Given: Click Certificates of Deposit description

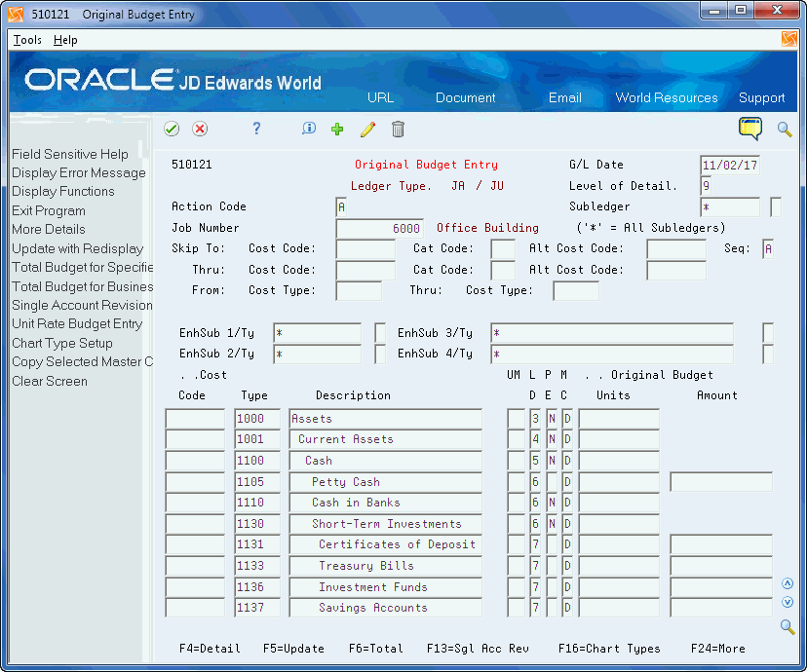Looking at the screenshot, I should 386,544.
